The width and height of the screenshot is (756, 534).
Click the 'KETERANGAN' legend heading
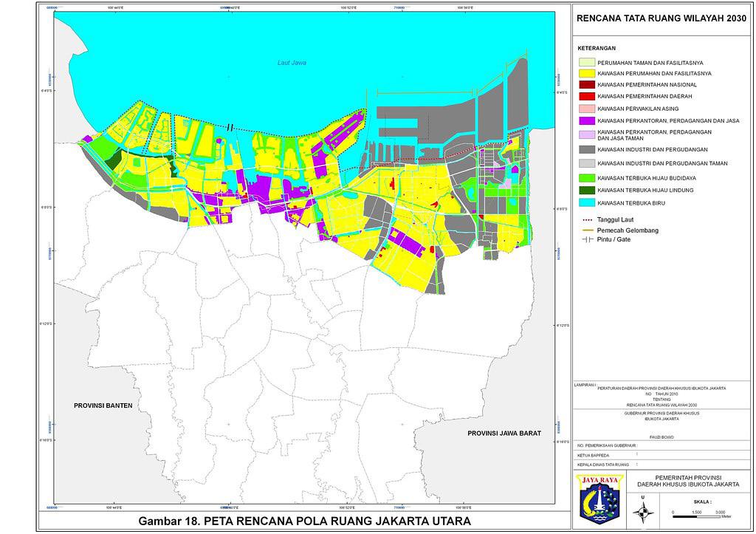597,48
